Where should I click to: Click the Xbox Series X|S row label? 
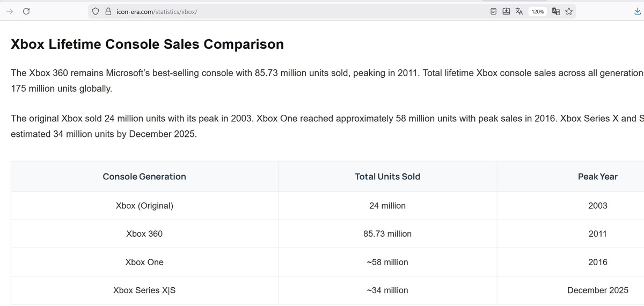144,290
